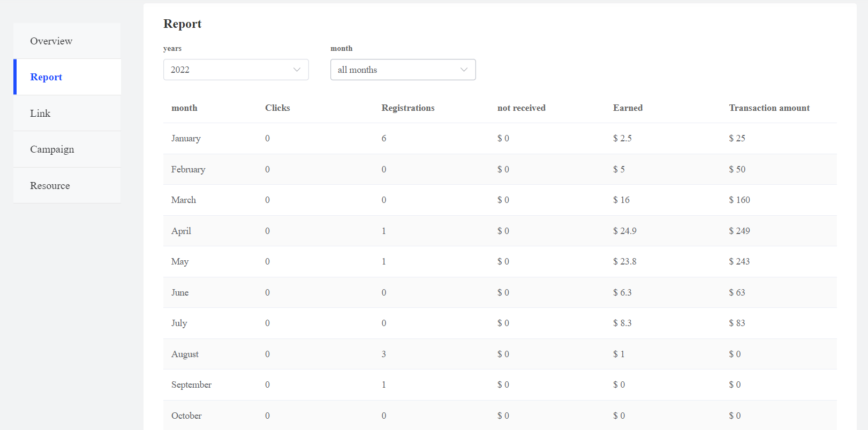Select the October row label
The height and width of the screenshot is (430, 868).
(186, 416)
